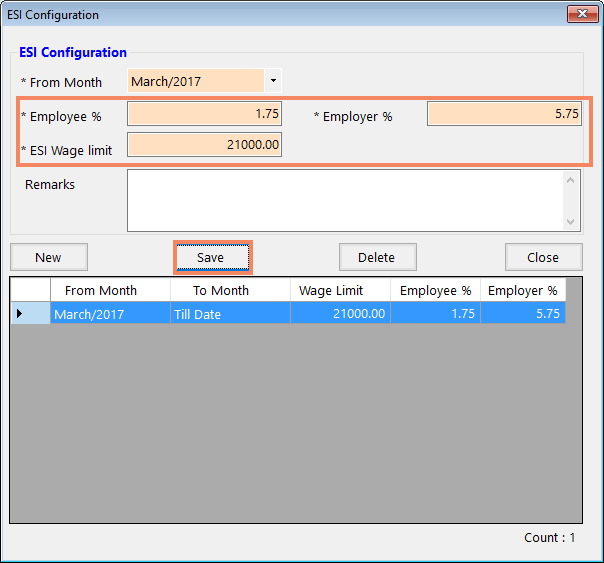Click the Till Date cell
Viewport: 604px width, 563px height.
(x=230, y=313)
